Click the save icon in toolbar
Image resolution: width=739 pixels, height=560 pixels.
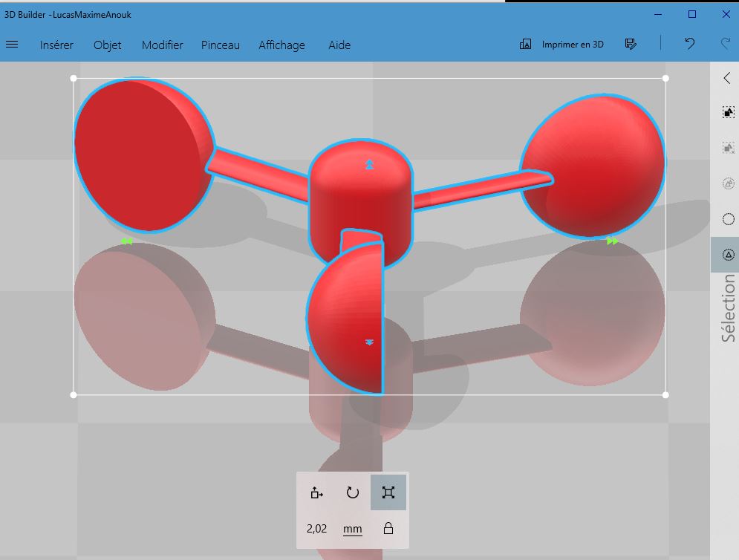[631, 44]
